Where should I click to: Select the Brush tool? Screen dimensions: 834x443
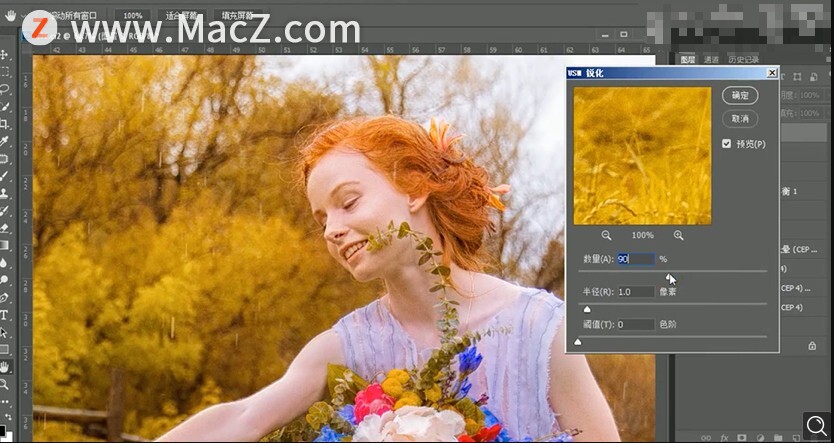click(4, 175)
